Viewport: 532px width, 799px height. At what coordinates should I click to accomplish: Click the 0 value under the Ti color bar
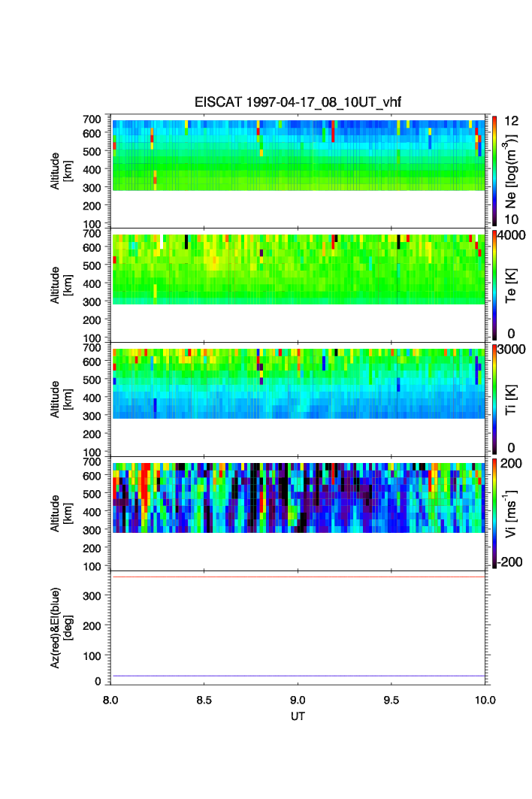511,448
